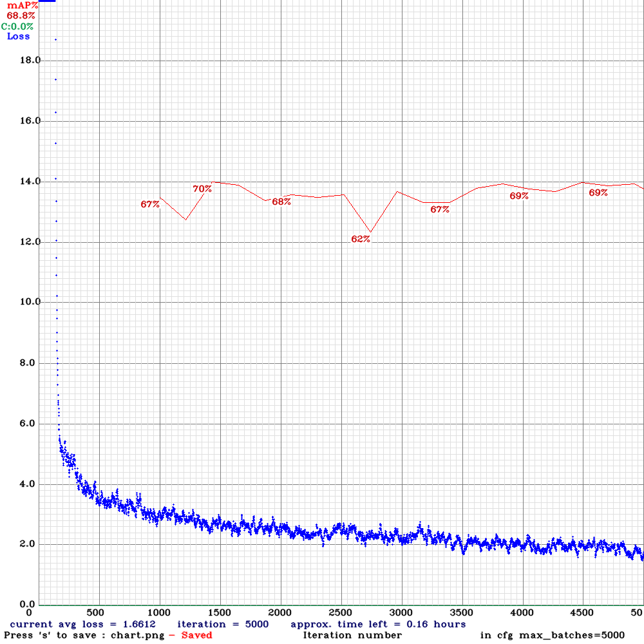Select the 68.8% mAP value in legend

click(21, 15)
